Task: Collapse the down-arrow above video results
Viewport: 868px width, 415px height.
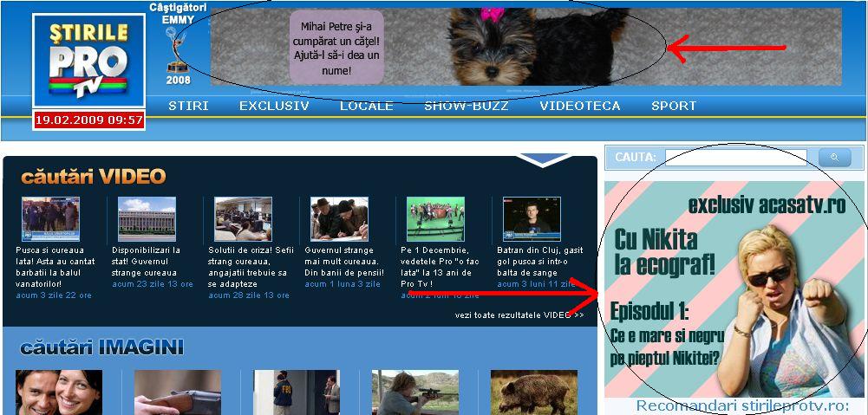Action: coord(544,159)
